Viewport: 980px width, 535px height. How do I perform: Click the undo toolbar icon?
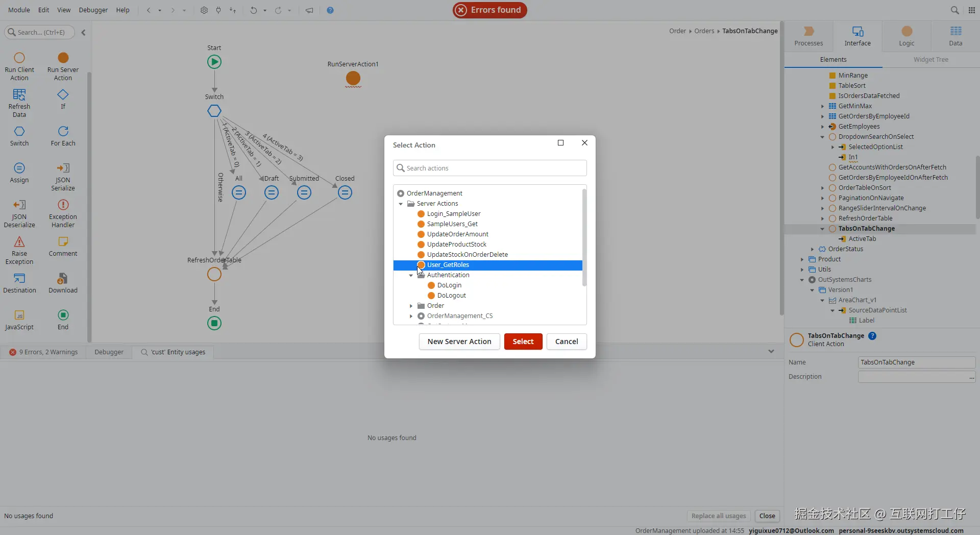(x=253, y=10)
